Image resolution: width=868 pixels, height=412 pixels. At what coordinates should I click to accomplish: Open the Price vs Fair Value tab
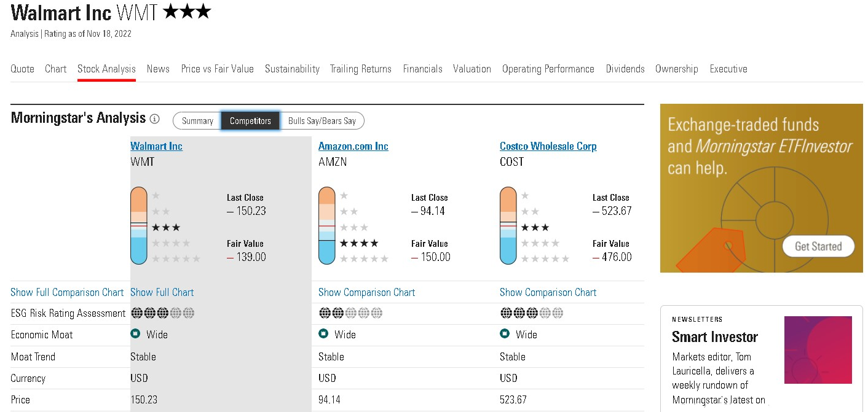pyautogui.click(x=217, y=69)
